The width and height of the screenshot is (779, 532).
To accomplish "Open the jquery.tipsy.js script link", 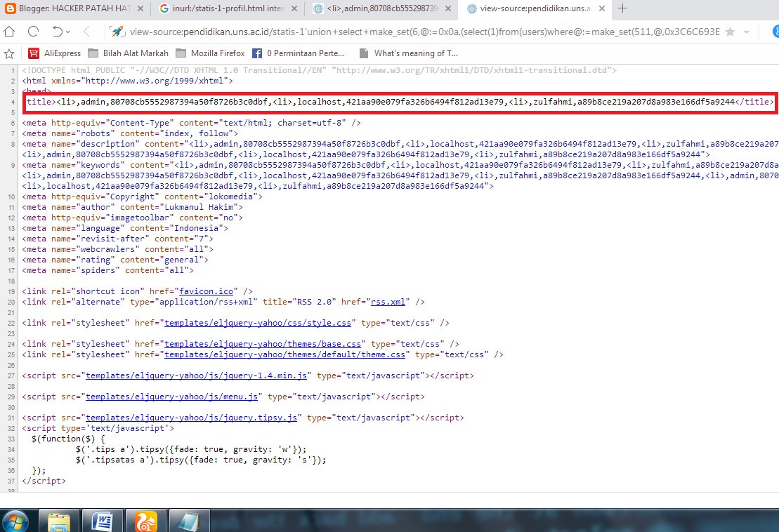I will (191, 418).
